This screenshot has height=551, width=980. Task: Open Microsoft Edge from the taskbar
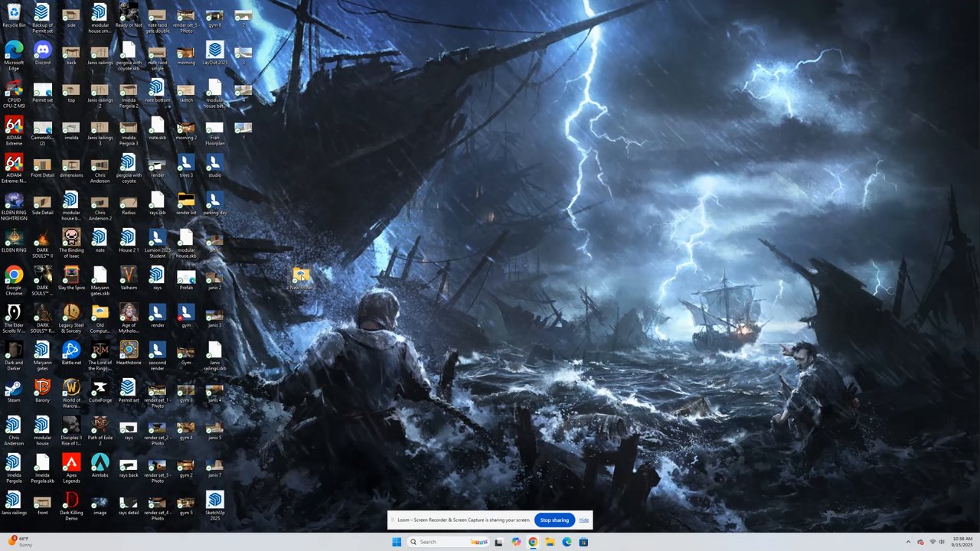(567, 542)
